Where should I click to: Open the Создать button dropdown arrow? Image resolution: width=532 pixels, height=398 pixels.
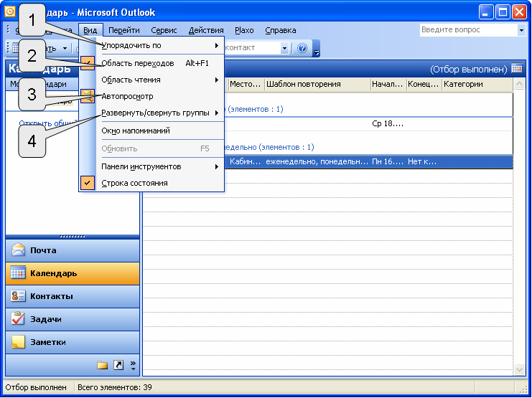pyautogui.click(x=65, y=49)
